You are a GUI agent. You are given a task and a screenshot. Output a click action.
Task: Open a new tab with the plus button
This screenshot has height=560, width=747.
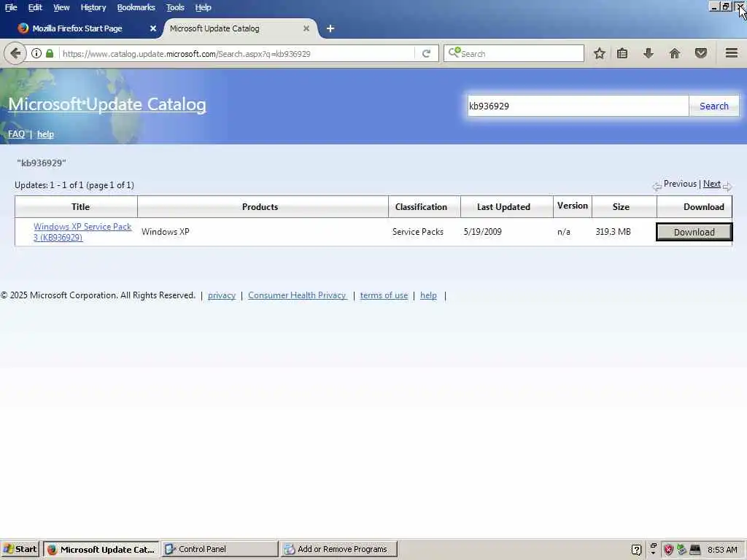[x=330, y=28]
